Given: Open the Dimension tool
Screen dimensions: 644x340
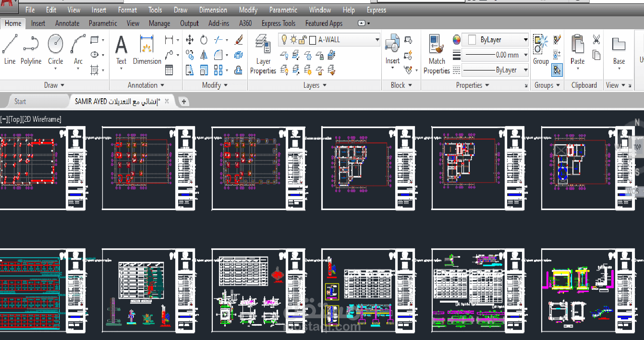Looking at the screenshot, I should [146, 50].
